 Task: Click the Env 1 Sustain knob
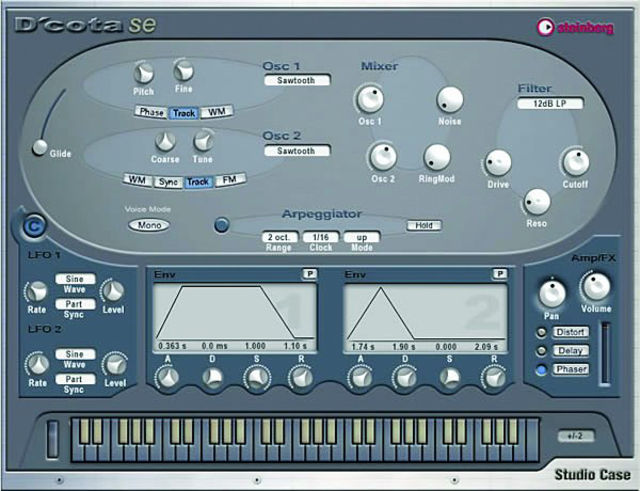click(257, 378)
